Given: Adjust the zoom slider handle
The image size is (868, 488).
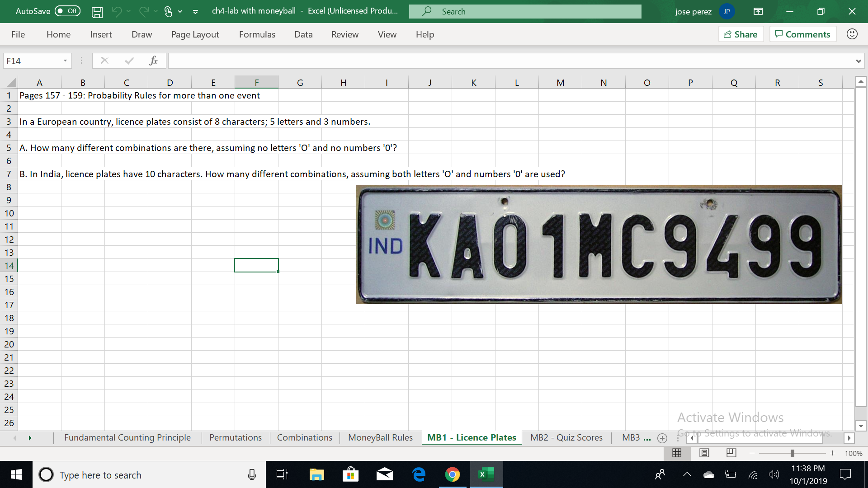Looking at the screenshot, I should pos(792,453).
